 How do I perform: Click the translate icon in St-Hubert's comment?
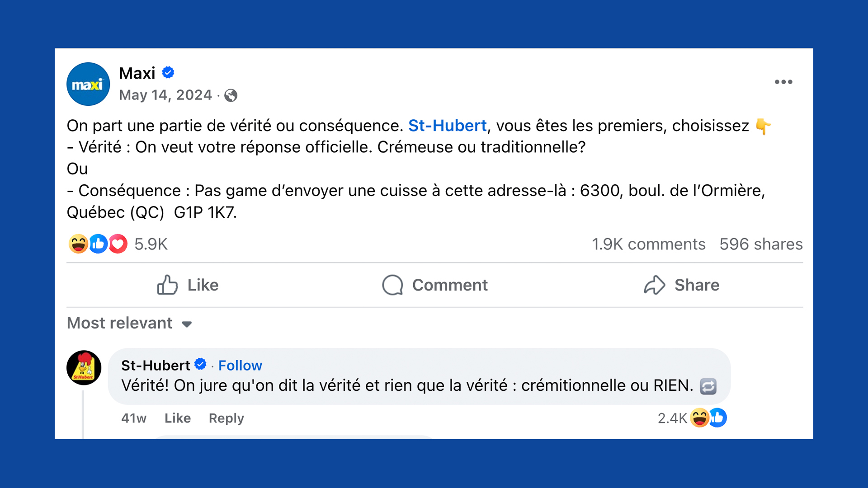708,386
